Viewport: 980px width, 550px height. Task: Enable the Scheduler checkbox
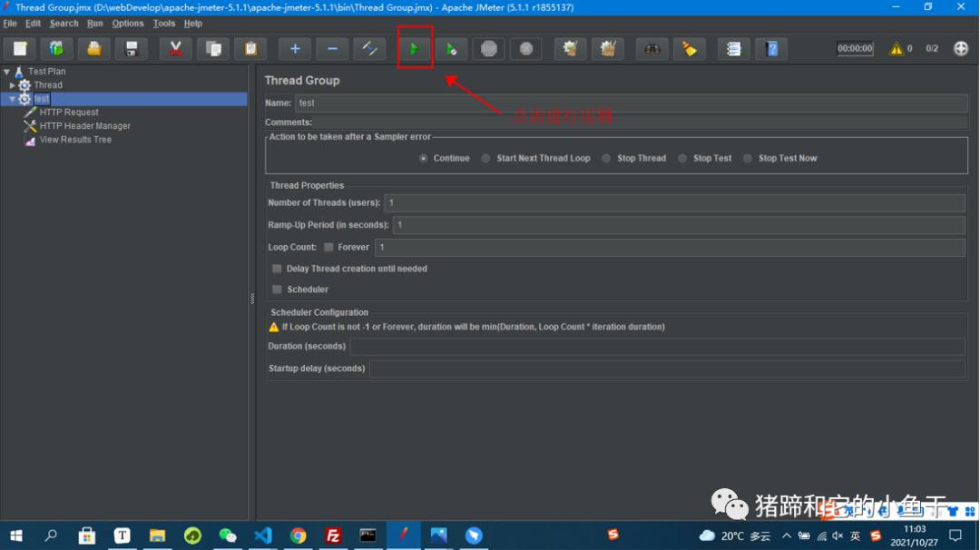click(x=277, y=290)
